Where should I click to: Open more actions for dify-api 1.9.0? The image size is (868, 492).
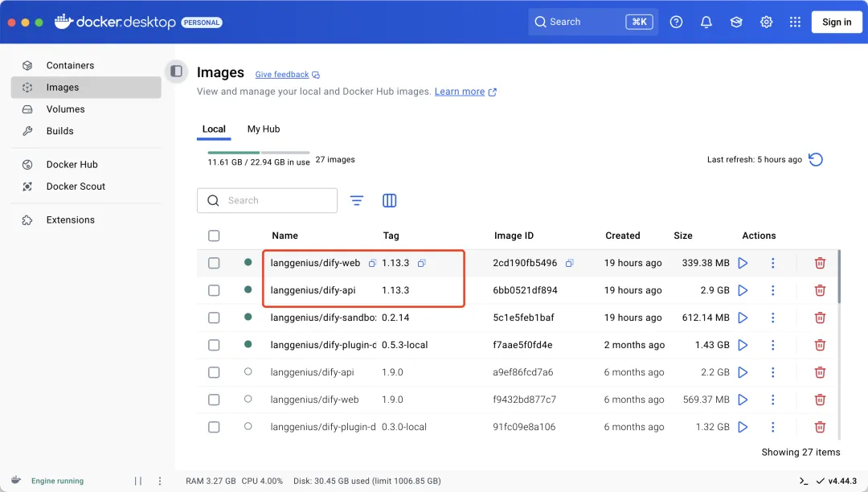pos(773,372)
